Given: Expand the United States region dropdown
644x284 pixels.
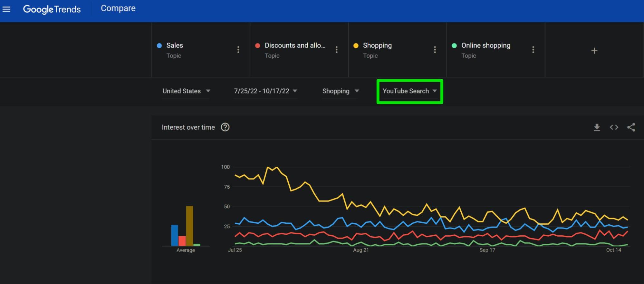Looking at the screenshot, I should click(x=186, y=91).
